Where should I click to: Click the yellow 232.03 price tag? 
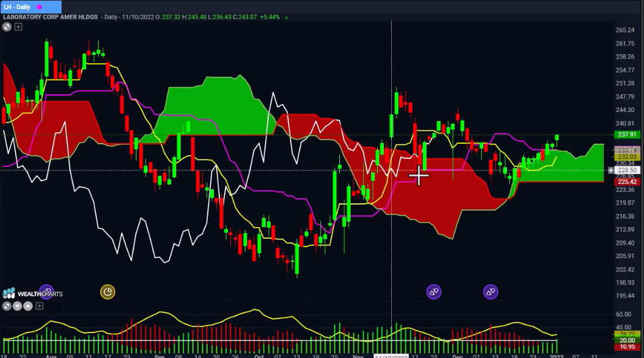point(627,156)
